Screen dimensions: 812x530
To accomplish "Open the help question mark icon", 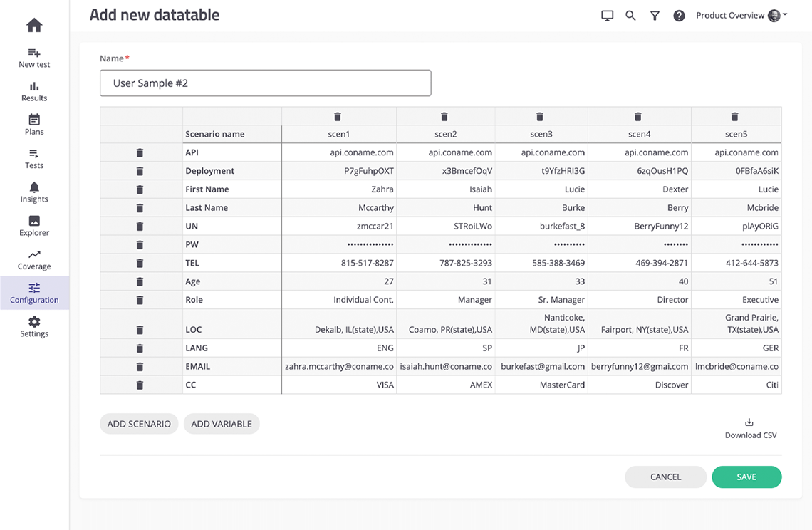I will pos(679,15).
